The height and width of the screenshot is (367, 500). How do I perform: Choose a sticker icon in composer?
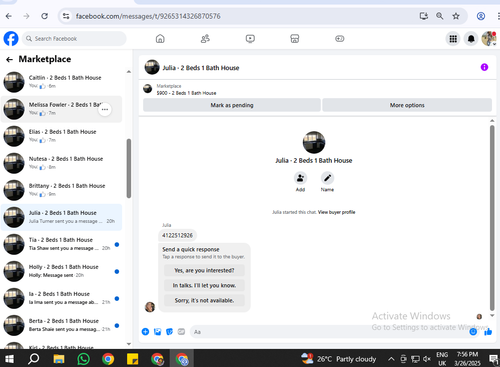click(169, 332)
